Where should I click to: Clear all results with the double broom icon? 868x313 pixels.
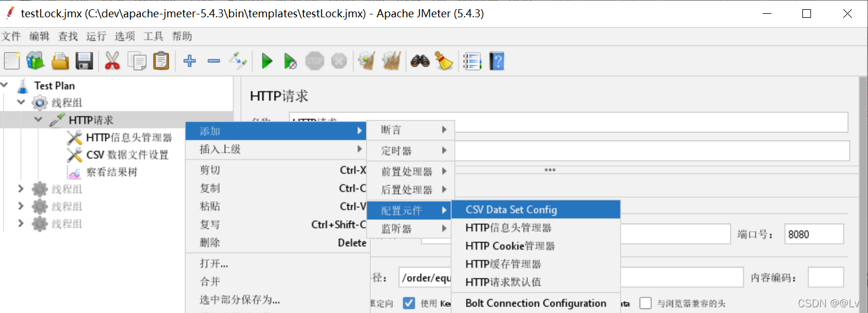pos(391,61)
